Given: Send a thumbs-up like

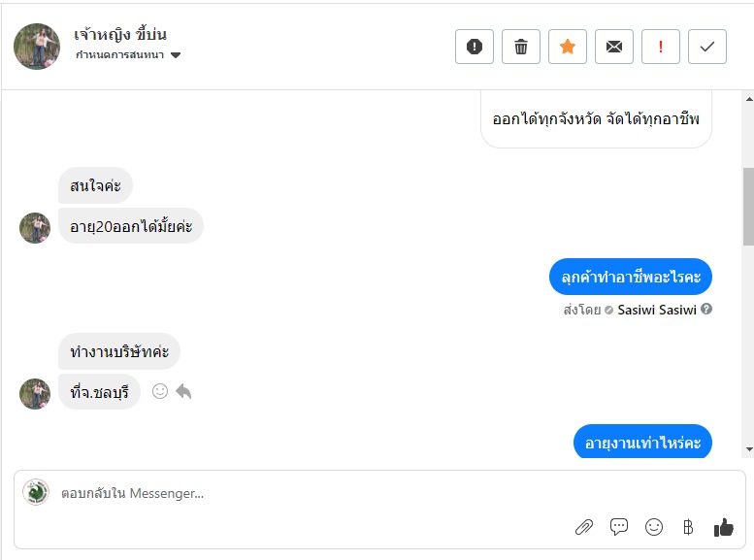Looking at the screenshot, I should tap(724, 527).
